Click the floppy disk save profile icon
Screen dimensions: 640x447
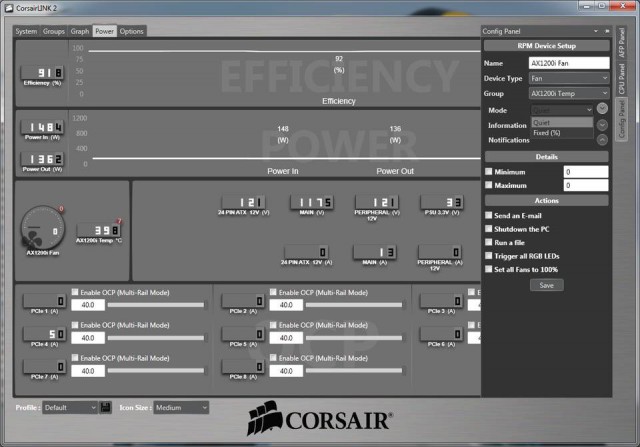[105, 407]
